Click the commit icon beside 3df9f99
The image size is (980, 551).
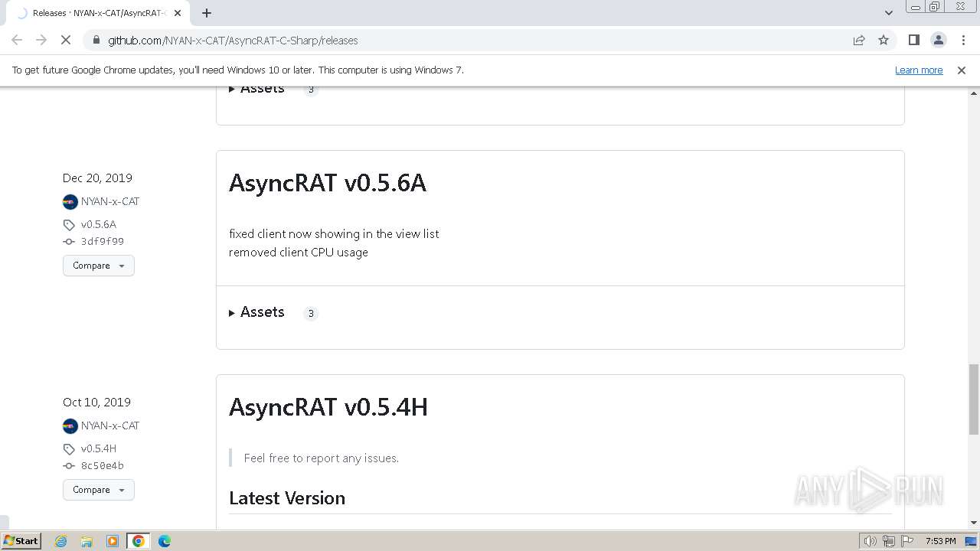[69, 241]
